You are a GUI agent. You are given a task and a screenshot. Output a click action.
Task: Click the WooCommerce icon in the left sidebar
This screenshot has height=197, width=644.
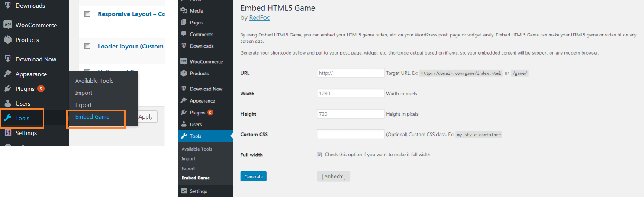click(8, 25)
